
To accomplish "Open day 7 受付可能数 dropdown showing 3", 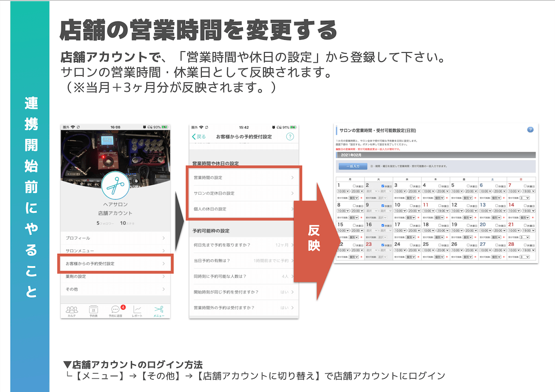I will 524,198.
